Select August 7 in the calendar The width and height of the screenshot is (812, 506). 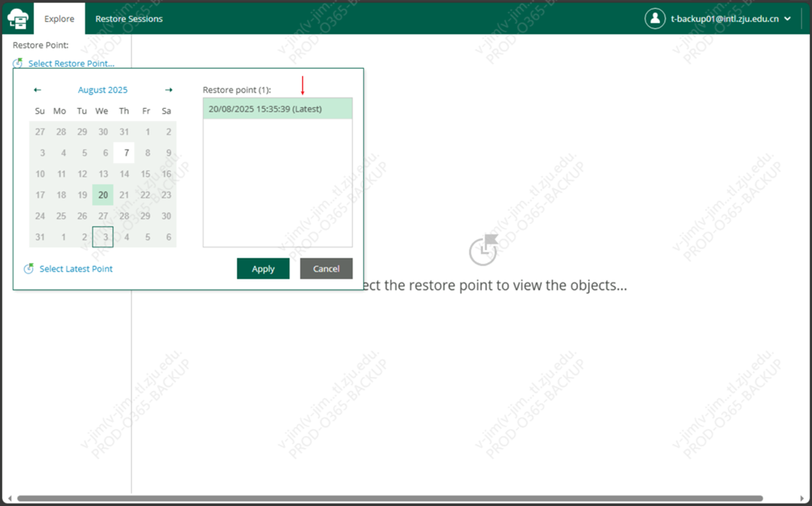point(126,152)
